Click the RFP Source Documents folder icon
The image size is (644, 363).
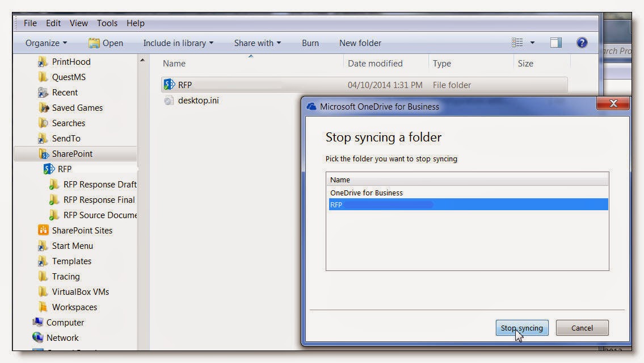(x=54, y=215)
